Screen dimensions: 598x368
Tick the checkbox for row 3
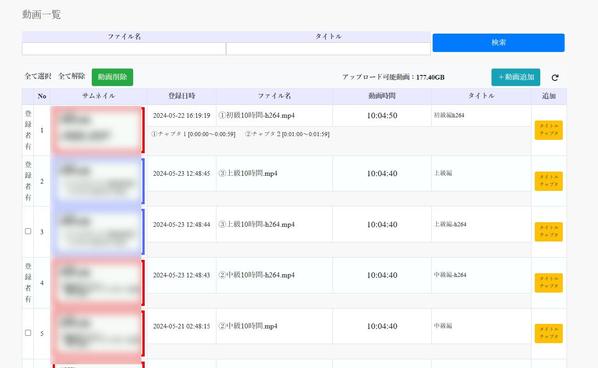pyautogui.click(x=28, y=231)
